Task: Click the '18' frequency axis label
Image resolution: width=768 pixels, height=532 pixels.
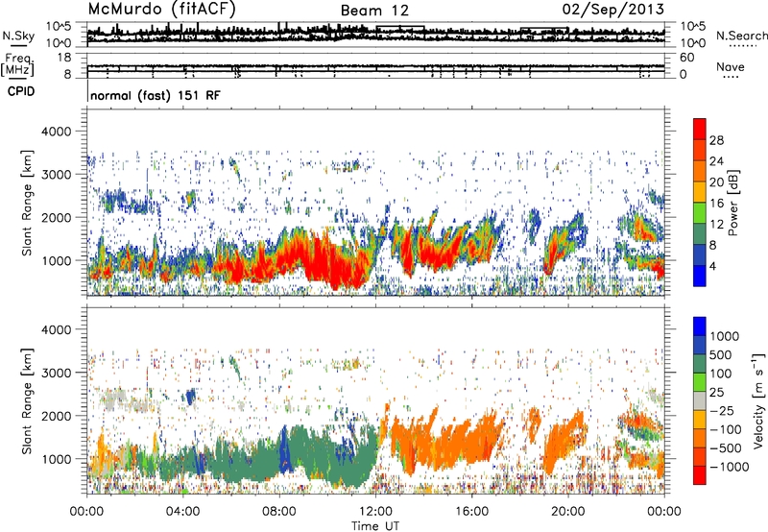Action: coord(64,58)
